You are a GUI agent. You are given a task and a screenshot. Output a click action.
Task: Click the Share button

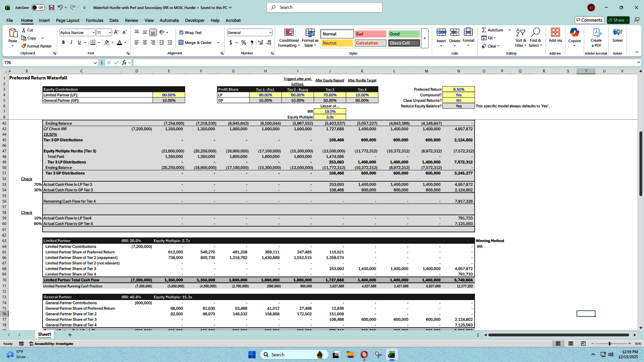click(616, 20)
